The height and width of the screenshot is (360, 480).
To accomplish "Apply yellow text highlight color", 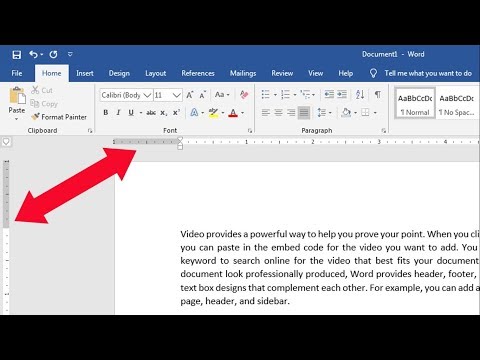I will 213,113.
